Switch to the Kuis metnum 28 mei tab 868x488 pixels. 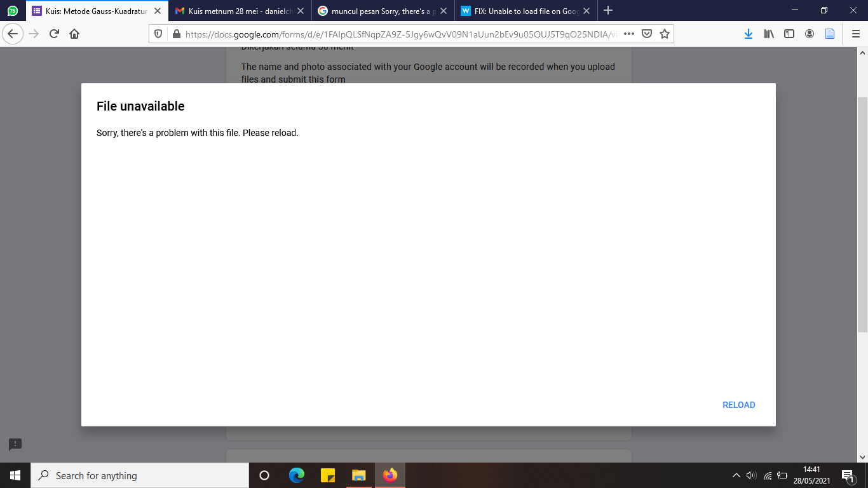(x=239, y=10)
